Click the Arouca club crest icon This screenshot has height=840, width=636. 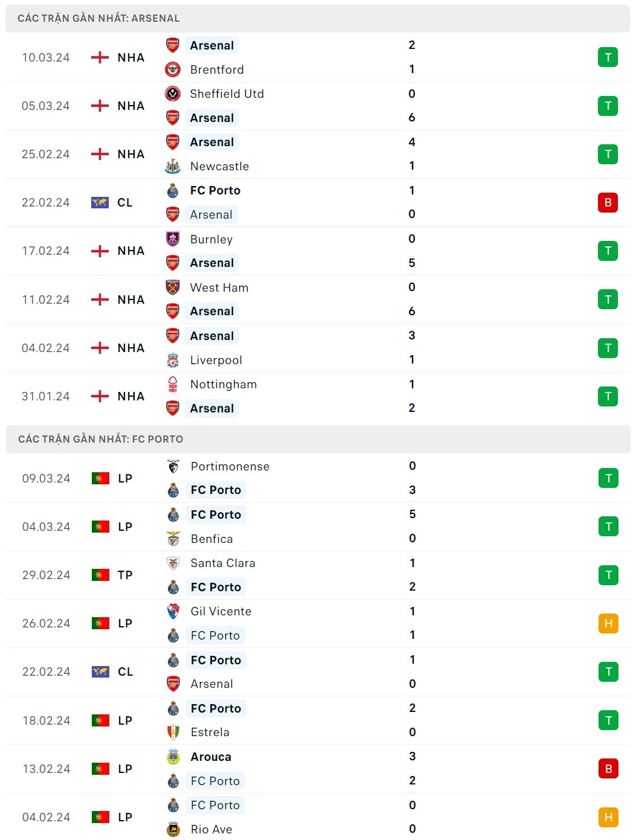click(x=173, y=757)
